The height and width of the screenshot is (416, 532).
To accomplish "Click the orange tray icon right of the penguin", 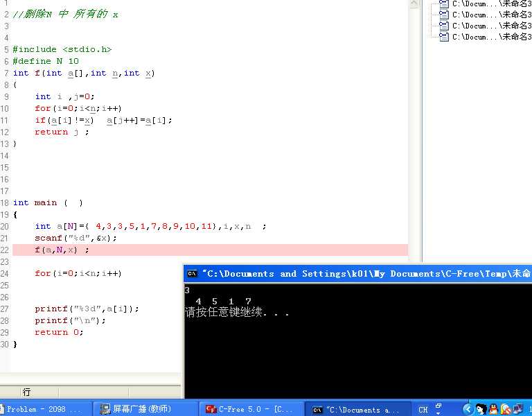I will pos(506,409).
